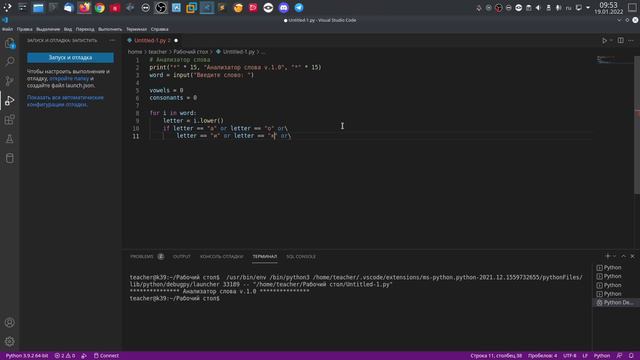
Task: Open the Testing flask view
Action: click(9, 139)
